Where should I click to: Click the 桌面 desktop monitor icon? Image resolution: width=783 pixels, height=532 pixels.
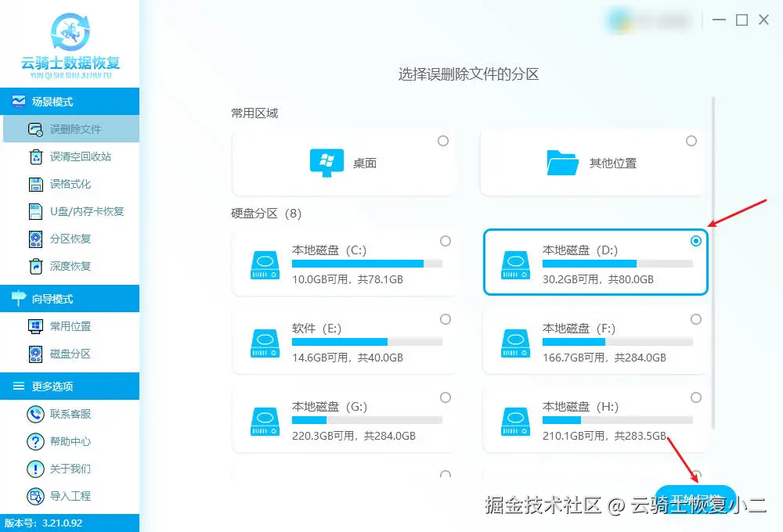pyautogui.click(x=327, y=163)
